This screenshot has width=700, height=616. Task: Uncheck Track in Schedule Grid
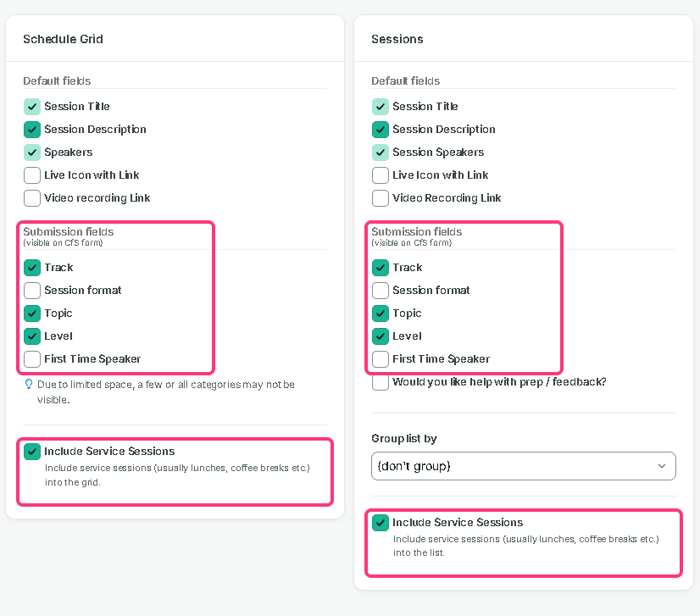click(x=32, y=268)
